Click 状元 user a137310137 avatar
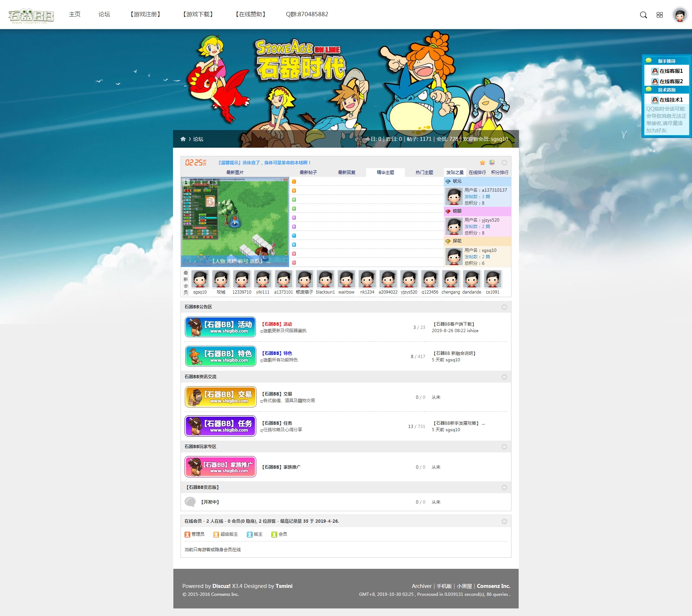The height and width of the screenshot is (616, 692). point(454,196)
